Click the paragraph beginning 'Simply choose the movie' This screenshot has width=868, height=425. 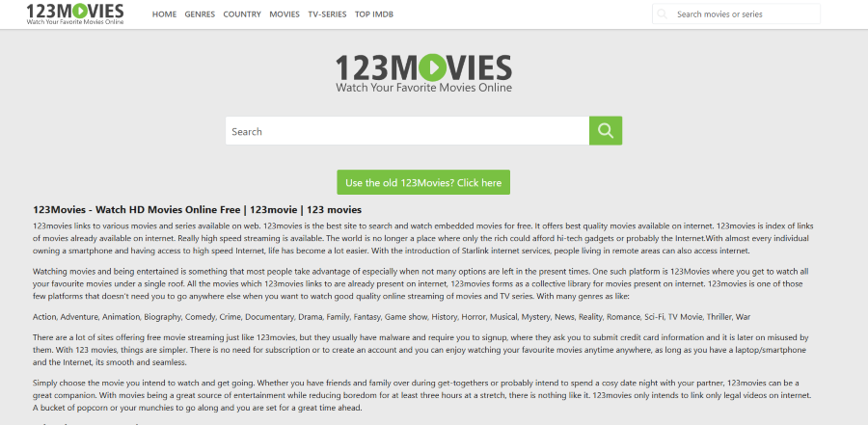[x=423, y=395]
